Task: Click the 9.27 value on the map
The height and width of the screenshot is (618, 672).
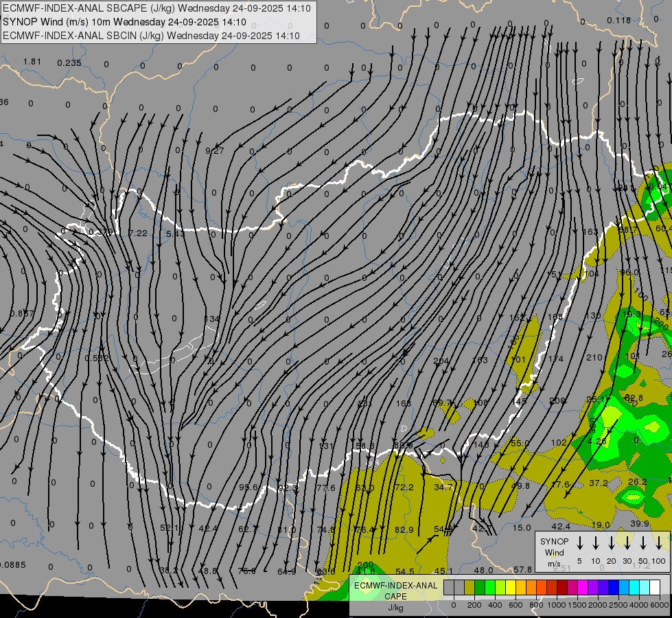Action: coord(214,150)
